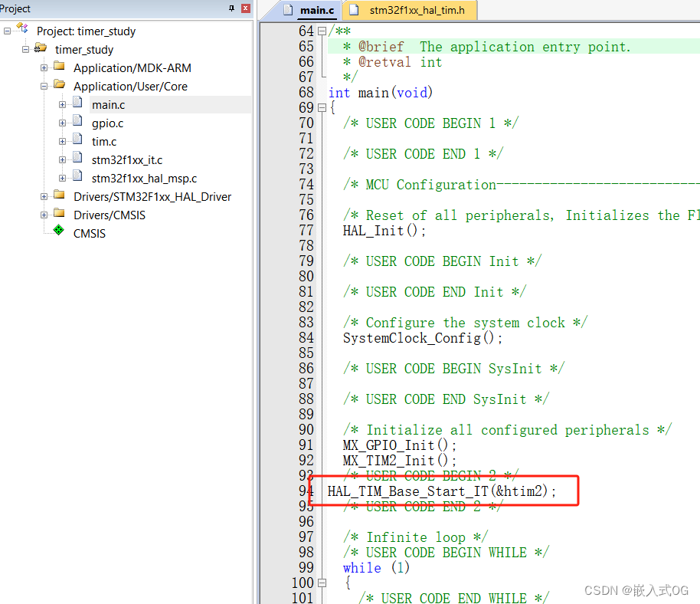Switch to the main.c editor tab
The height and width of the screenshot is (604, 700).
pyautogui.click(x=317, y=10)
